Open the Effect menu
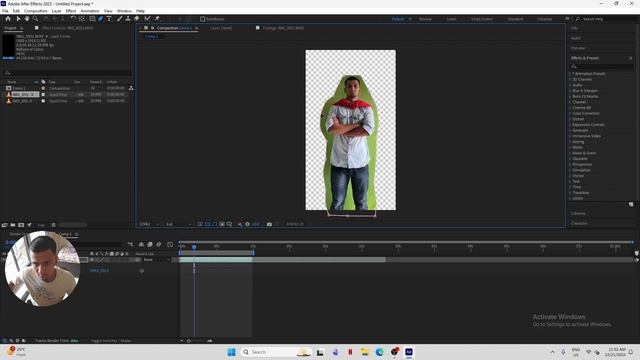This screenshot has width=640, height=360. point(71,11)
